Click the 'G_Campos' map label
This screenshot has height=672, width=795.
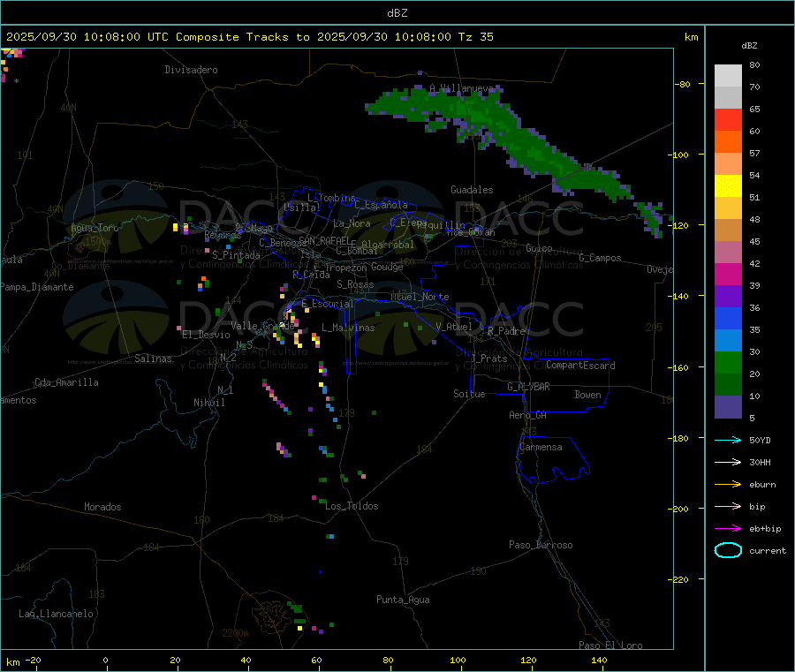pos(601,258)
